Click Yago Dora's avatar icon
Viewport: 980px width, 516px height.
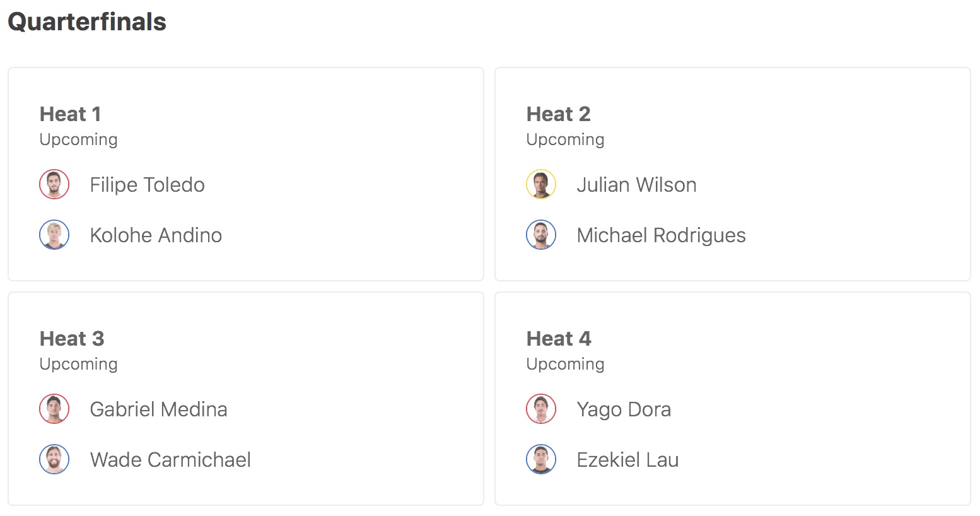pyautogui.click(x=541, y=409)
